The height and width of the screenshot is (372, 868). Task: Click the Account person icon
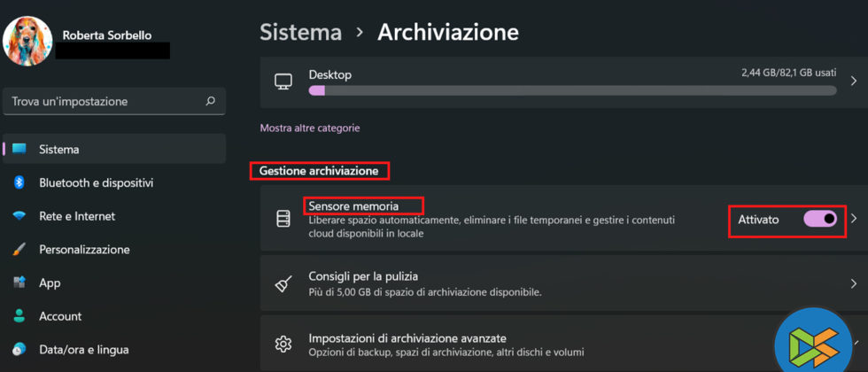pos(19,316)
